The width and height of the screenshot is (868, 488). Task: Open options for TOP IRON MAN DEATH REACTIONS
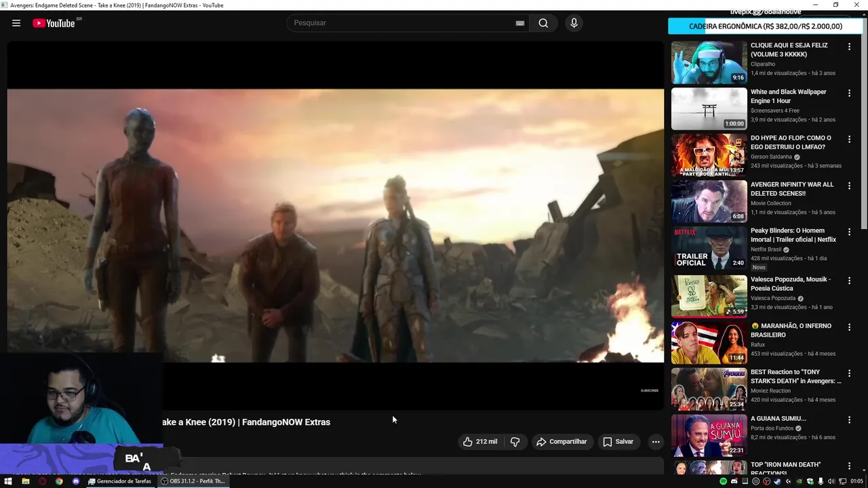(849, 466)
